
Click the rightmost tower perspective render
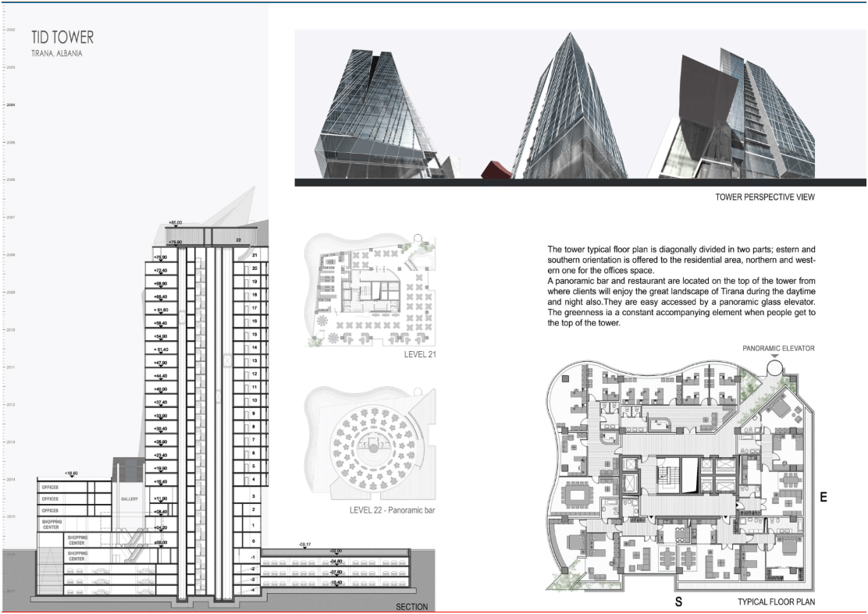tap(736, 113)
